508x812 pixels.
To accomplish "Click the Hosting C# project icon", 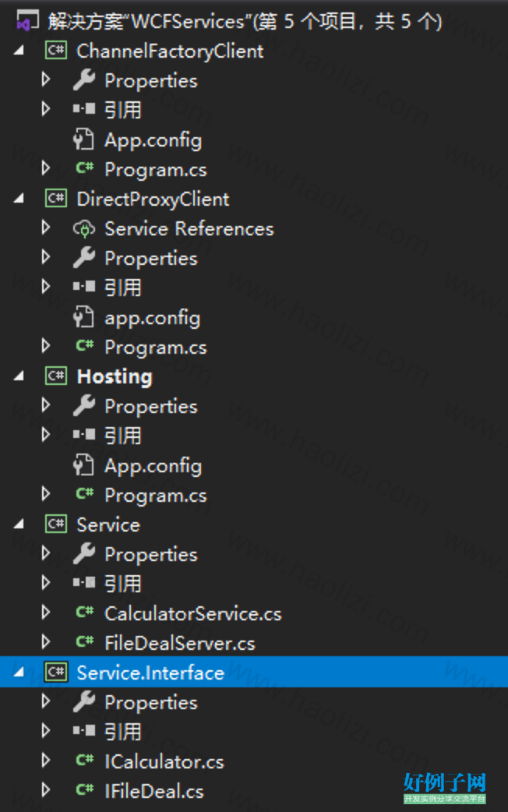I will [56, 376].
